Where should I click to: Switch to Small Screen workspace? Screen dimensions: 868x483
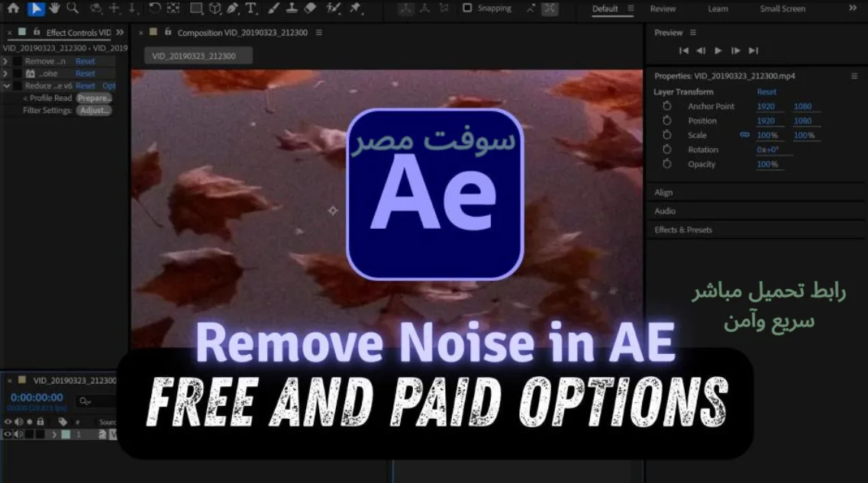pos(782,9)
